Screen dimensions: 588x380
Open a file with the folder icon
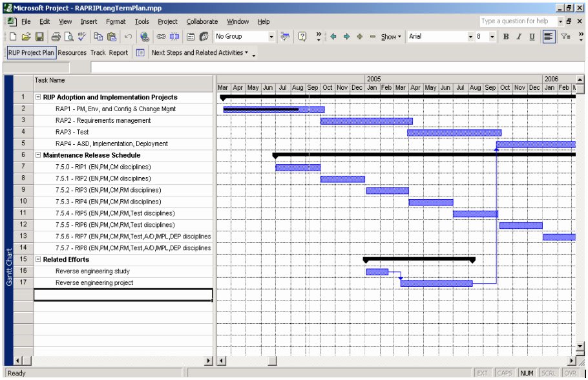pyautogui.click(x=26, y=36)
